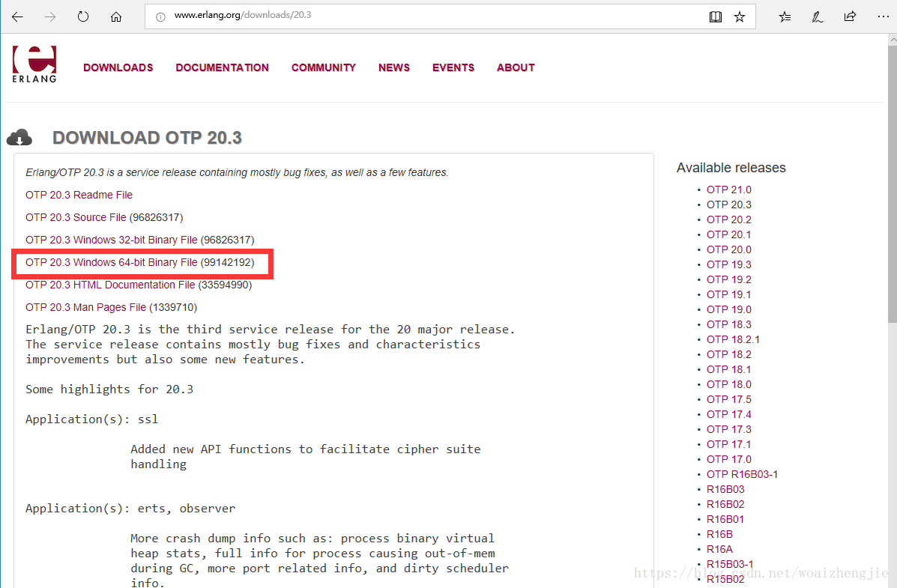Select OTP 20.3 in Available releases
Image resolution: width=897 pixels, height=588 pixels.
click(x=729, y=204)
